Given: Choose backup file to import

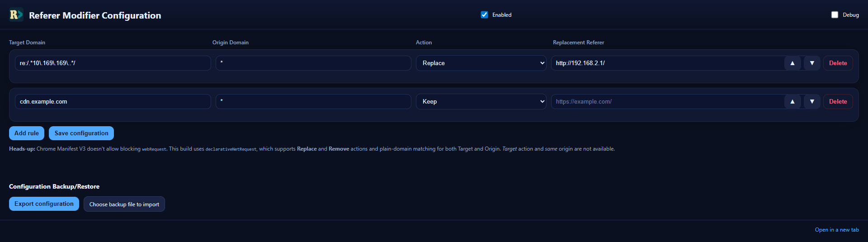Looking at the screenshot, I should (124, 204).
